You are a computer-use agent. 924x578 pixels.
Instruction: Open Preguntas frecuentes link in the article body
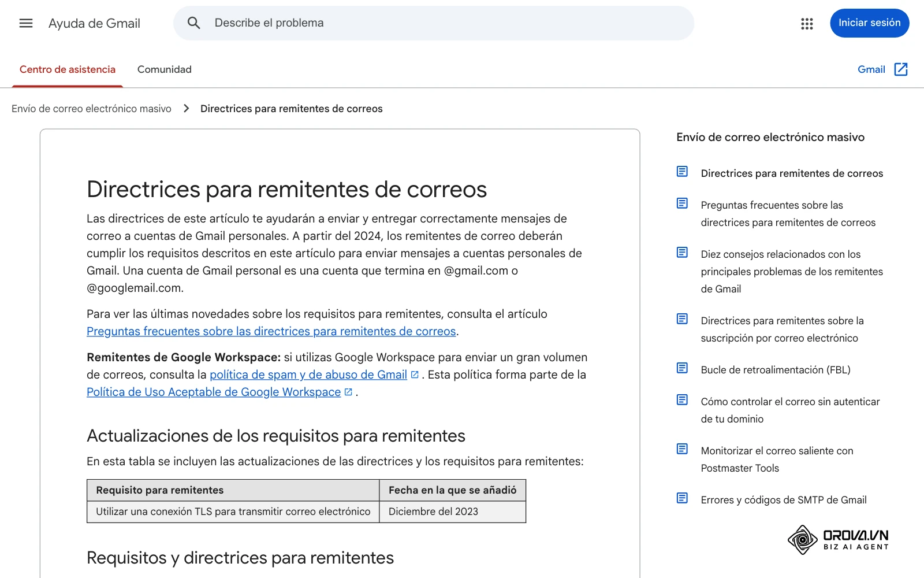271,331
